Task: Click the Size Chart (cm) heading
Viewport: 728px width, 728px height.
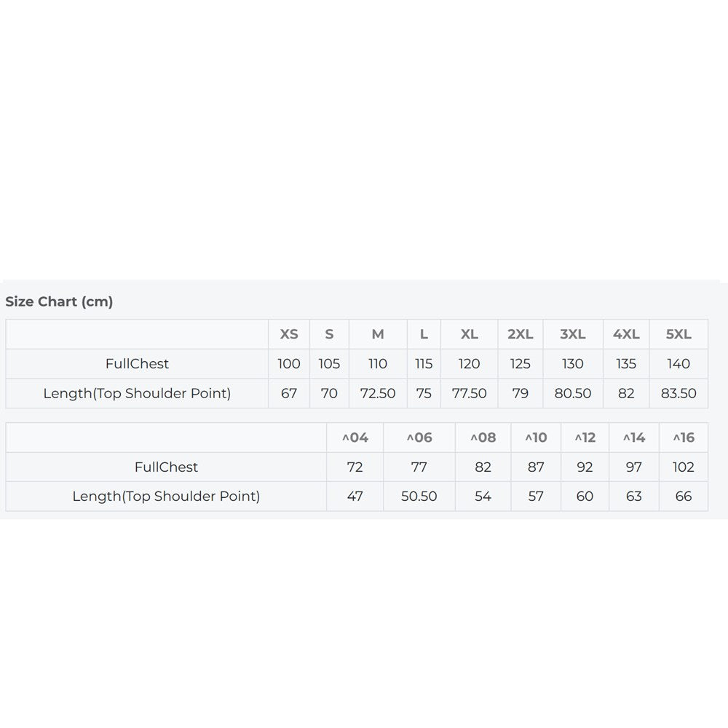Action: pos(59,302)
